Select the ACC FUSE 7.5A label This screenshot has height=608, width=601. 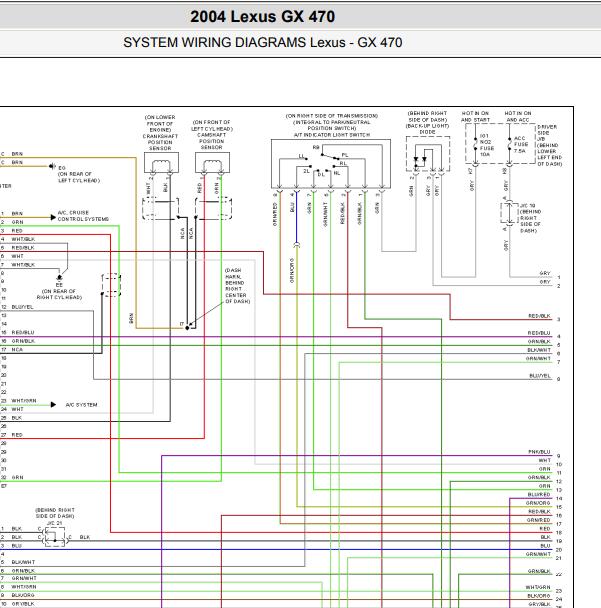click(521, 144)
